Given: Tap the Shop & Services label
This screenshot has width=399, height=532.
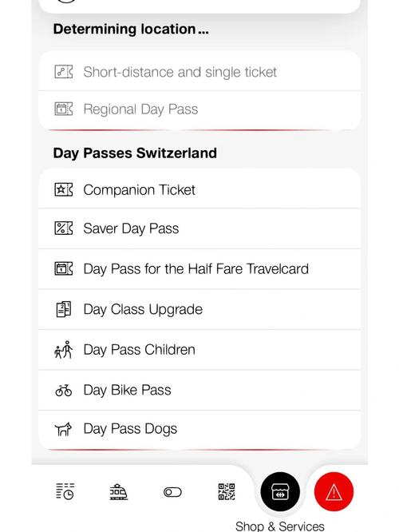Looking at the screenshot, I should tap(280, 526).
